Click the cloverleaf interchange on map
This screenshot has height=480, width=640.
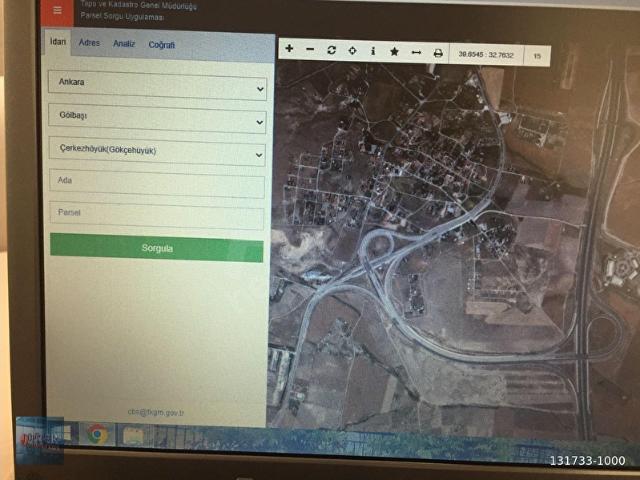[x=380, y=246]
